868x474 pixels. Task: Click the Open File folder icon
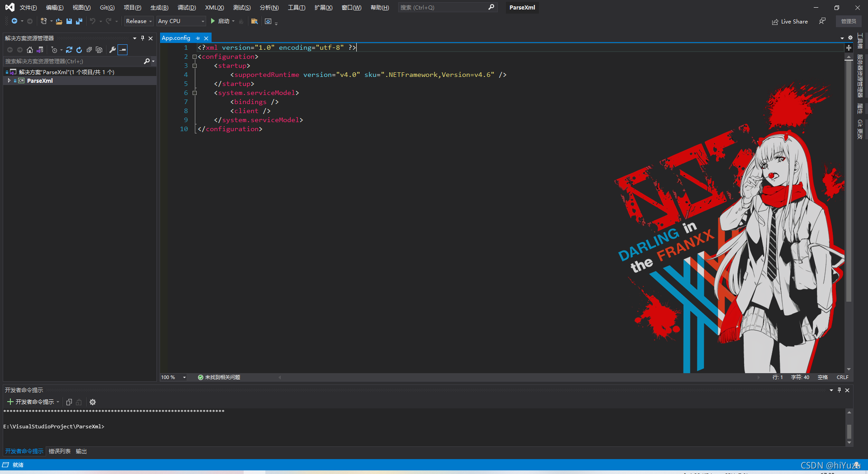(59, 21)
